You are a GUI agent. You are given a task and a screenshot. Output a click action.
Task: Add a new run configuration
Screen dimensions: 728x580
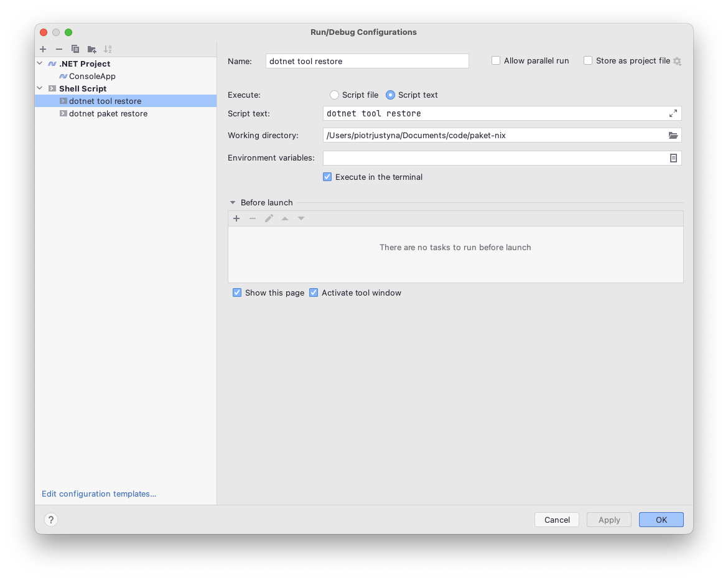[x=43, y=49]
